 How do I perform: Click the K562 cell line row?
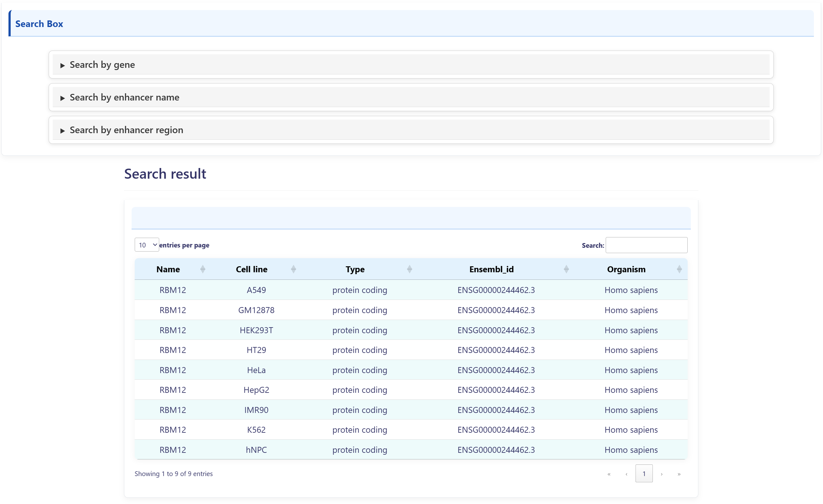pos(256,430)
